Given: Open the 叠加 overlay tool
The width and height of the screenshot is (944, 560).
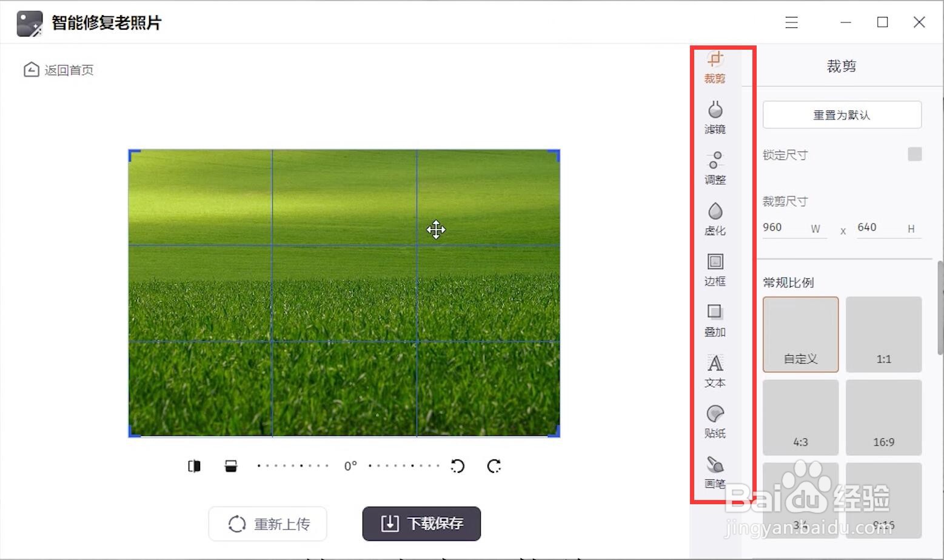Looking at the screenshot, I should click(715, 321).
